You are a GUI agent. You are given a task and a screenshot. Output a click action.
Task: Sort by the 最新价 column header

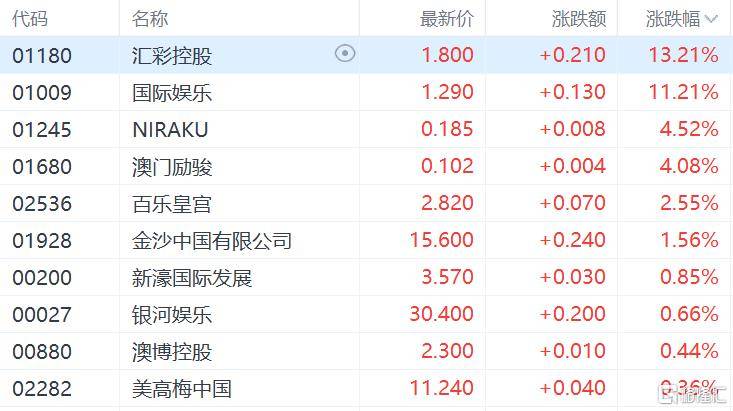click(447, 19)
